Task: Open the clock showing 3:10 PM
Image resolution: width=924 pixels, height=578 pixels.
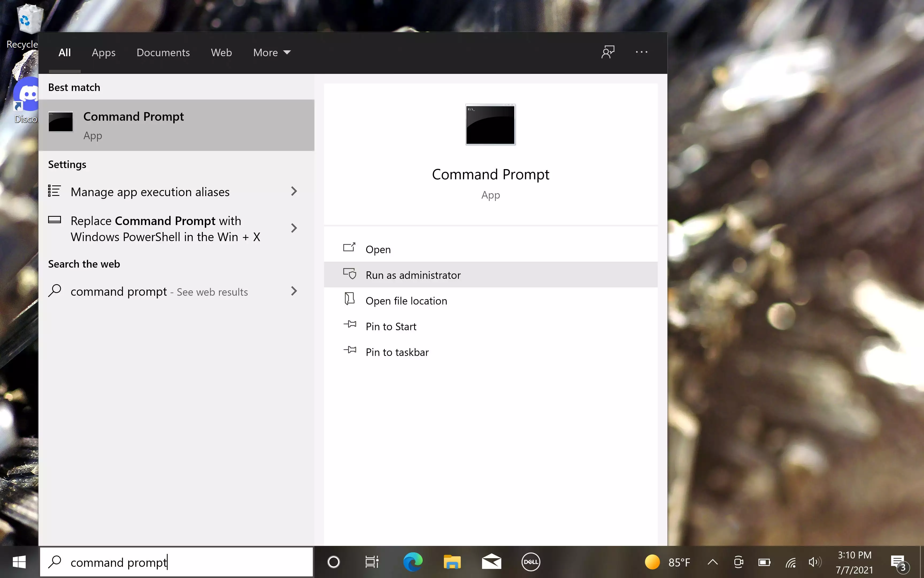Action: 854,562
